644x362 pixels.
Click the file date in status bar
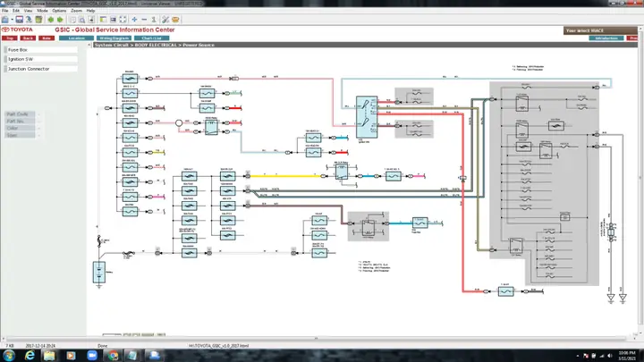(40, 346)
